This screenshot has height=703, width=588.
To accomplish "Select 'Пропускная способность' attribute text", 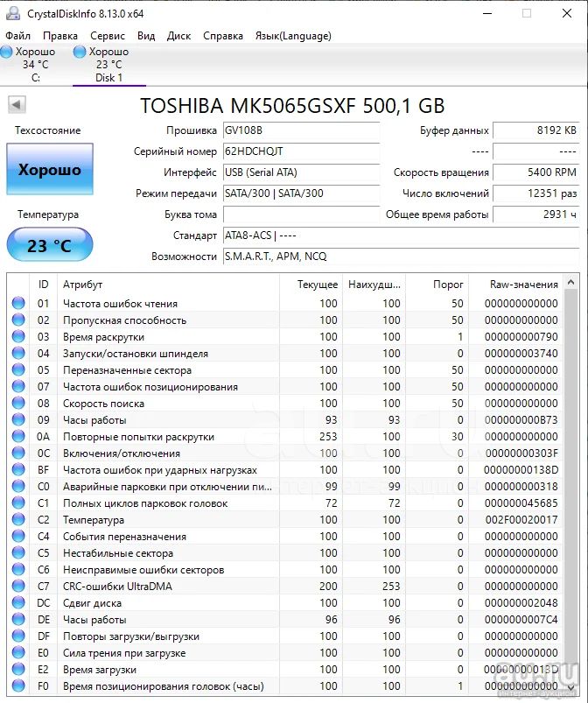I will coord(124,320).
